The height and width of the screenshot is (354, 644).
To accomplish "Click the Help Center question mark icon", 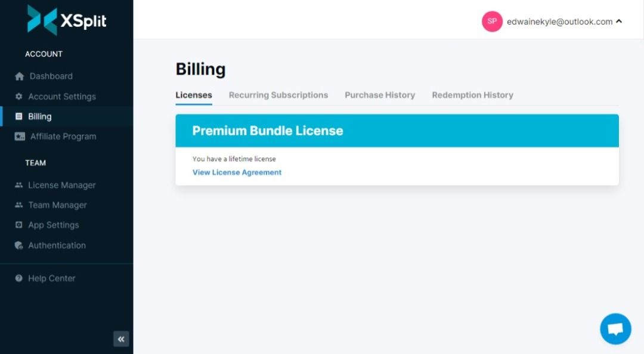I will pos(18,278).
